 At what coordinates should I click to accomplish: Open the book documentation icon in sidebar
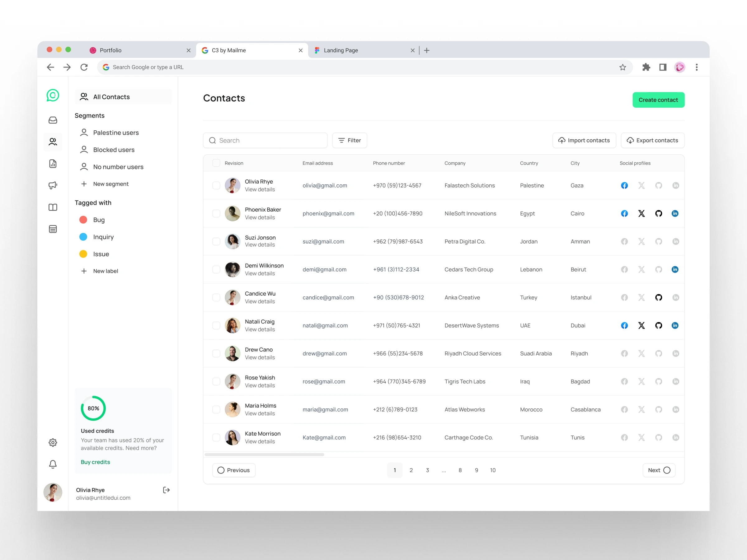click(x=53, y=207)
